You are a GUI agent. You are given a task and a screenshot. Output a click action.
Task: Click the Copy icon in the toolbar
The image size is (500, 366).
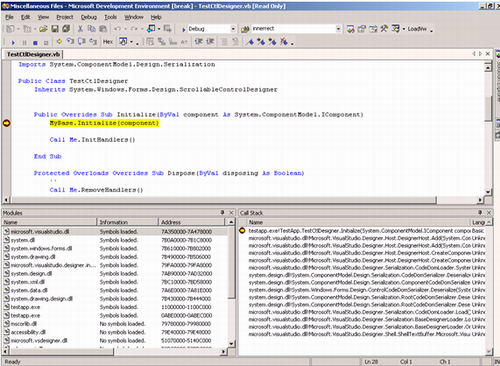tap(92, 29)
